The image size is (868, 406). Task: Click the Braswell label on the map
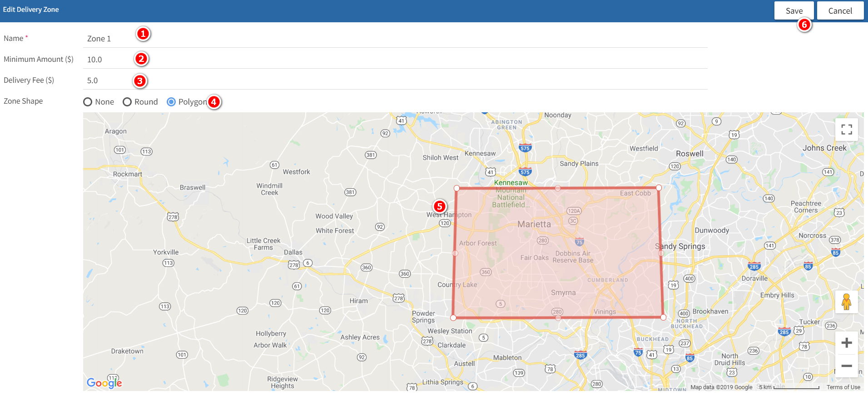coord(193,187)
